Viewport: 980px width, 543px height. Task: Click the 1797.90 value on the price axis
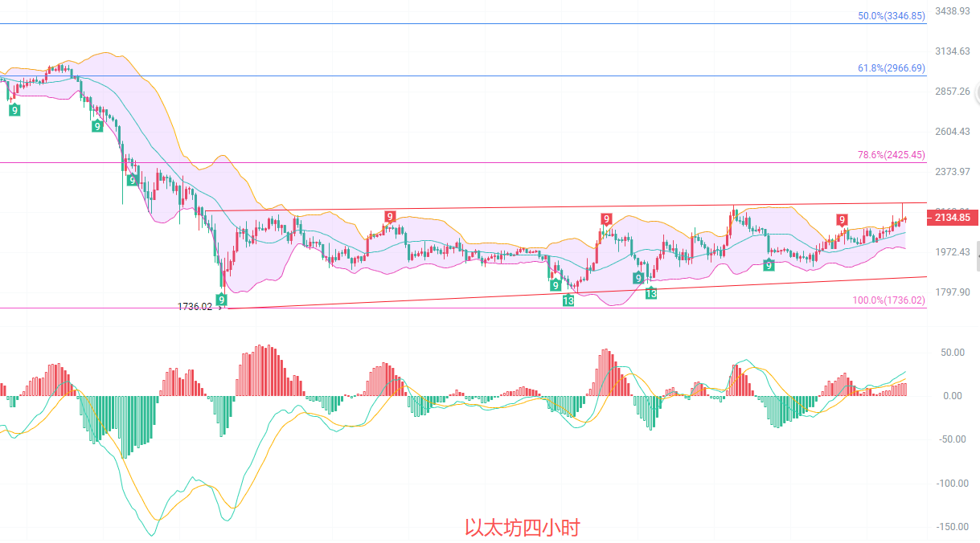pos(953,292)
